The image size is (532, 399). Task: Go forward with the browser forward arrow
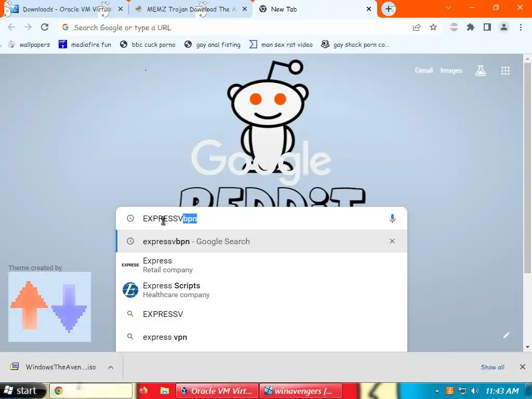pyautogui.click(x=28, y=27)
